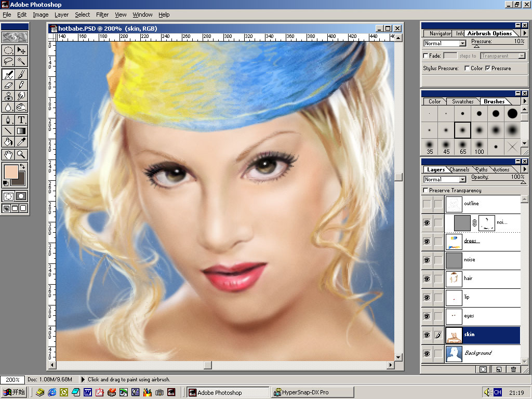
Task: Create a new layer in Layers panel
Action: coord(499,369)
